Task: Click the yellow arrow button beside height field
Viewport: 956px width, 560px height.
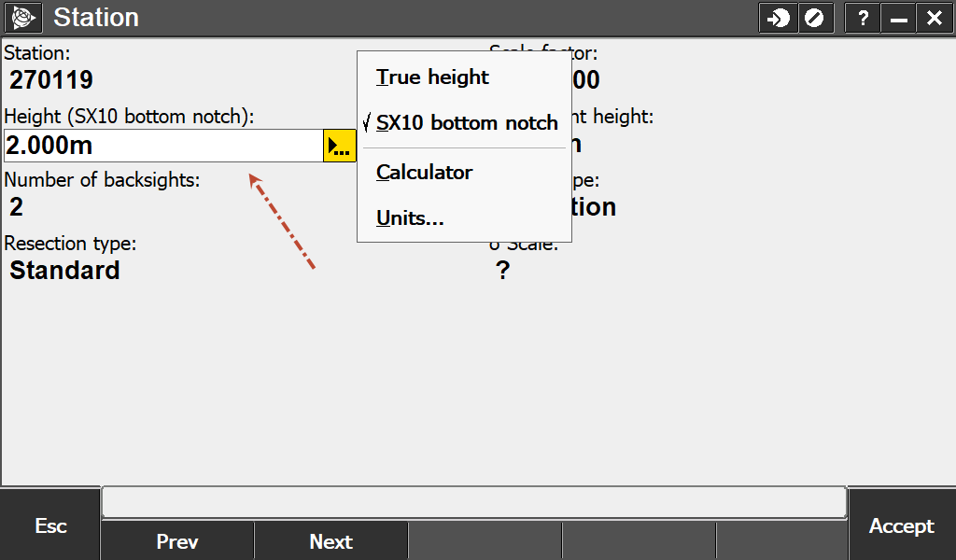Action: coord(340,146)
